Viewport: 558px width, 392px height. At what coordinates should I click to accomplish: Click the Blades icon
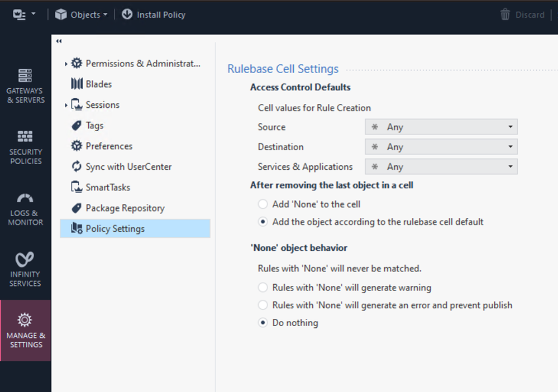77,84
